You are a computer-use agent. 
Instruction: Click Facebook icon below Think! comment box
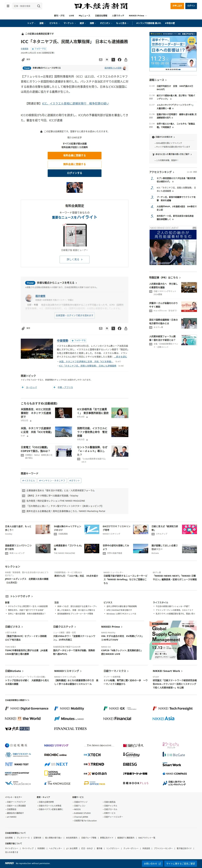tap(119, 328)
